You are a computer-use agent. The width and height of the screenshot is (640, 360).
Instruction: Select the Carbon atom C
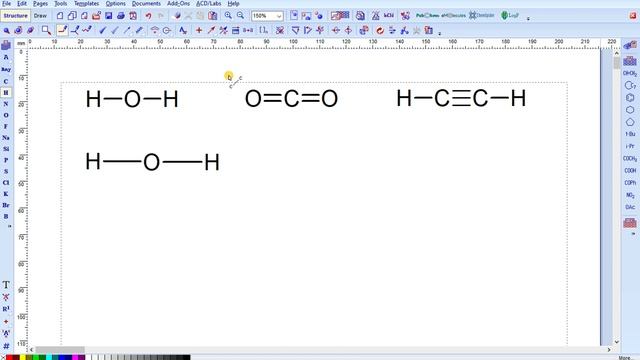[x=6, y=81]
